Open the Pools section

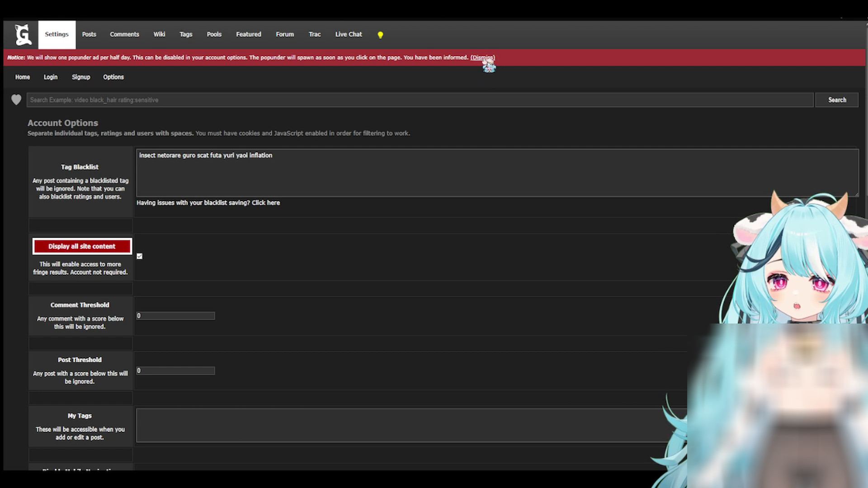pyautogui.click(x=214, y=34)
